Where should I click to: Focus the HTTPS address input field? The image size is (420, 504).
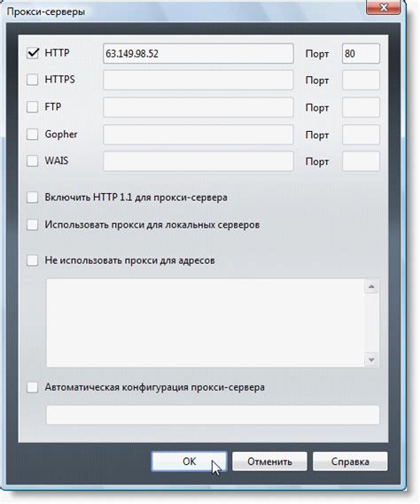click(x=198, y=80)
